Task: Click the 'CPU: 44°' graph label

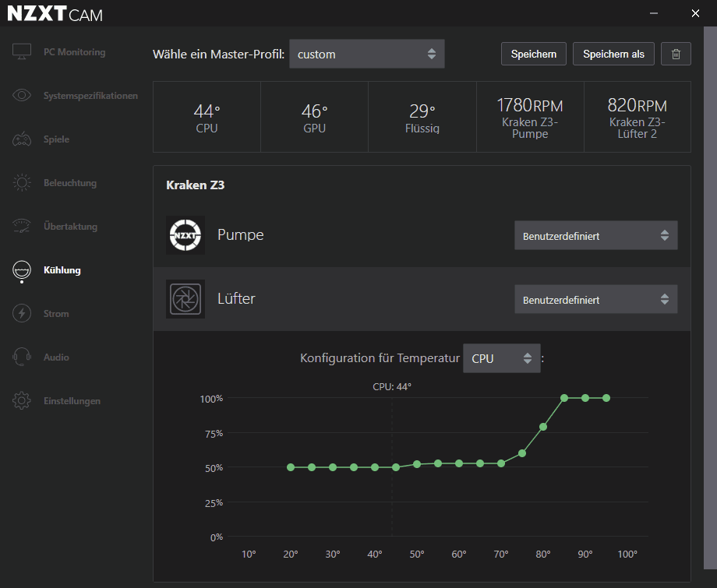Action: (x=392, y=387)
